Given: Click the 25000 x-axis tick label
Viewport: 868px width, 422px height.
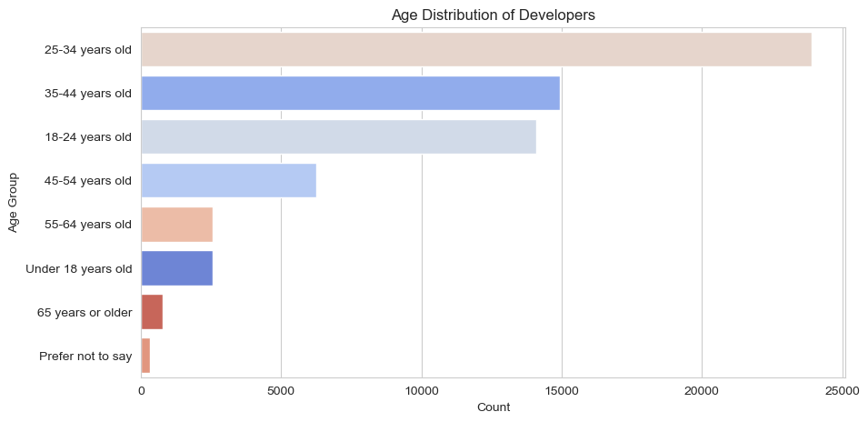Looking at the screenshot, I should pos(842,390).
